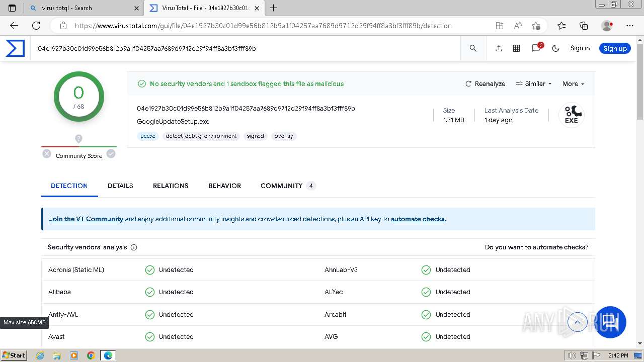The height and width of the screenshot is (362, 644).
Task: Click the site lock icon in address bar
Action: [63, 26]
